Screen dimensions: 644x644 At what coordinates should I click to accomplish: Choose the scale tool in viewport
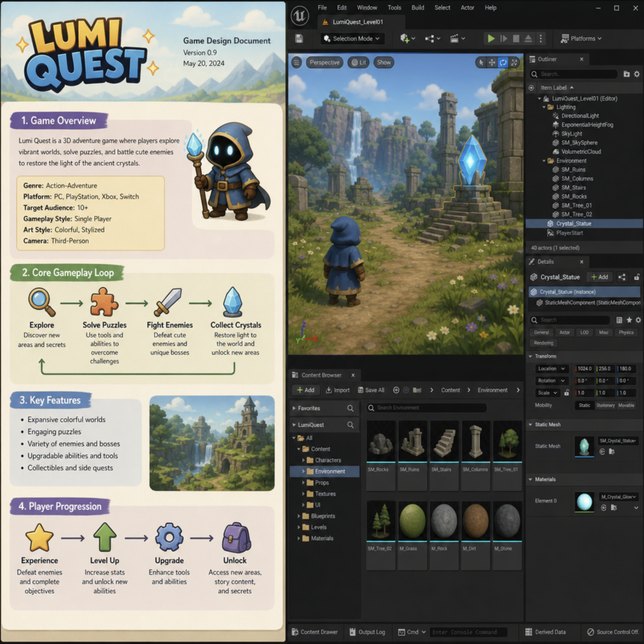tap(514, 62)
